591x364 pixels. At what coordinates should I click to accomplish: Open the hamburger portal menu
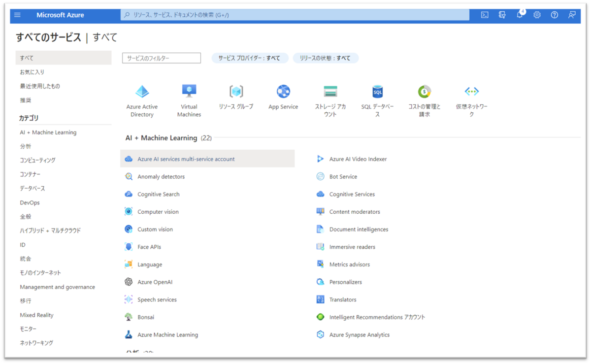(x=18, y=15)
